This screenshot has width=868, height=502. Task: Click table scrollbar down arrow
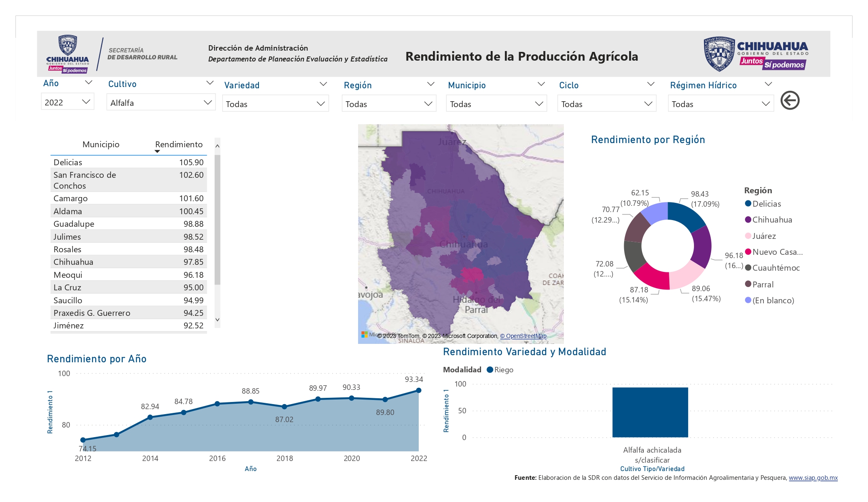point(217,320)
